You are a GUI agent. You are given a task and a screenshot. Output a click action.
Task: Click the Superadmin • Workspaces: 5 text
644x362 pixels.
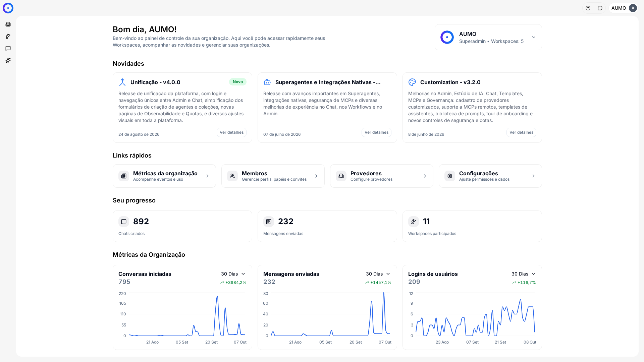click(491, 41)
